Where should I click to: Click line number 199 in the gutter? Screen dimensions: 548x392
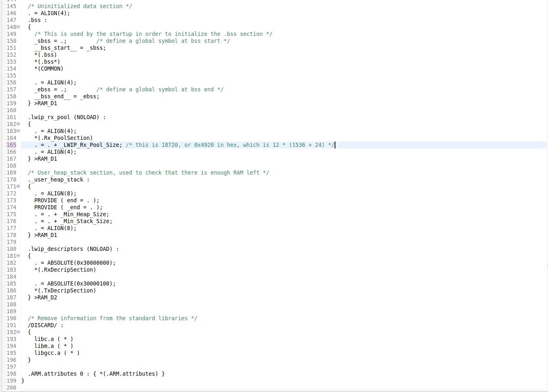(x=11, y=381)
